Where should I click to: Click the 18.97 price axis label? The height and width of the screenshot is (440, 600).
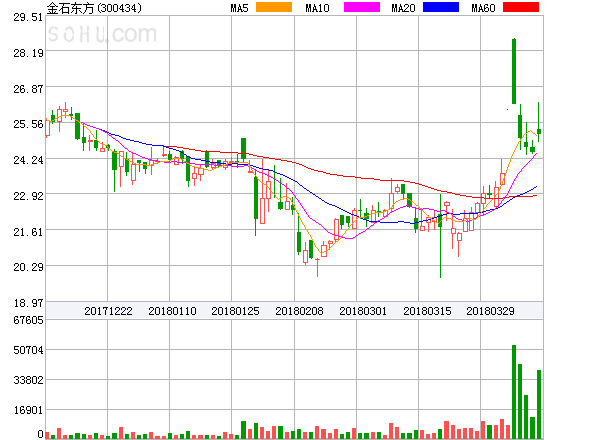pos(28,303)
